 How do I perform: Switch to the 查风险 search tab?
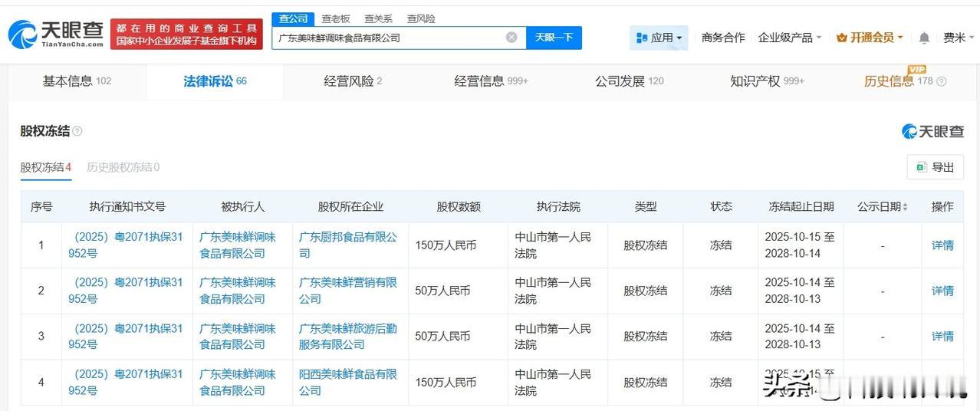tap(421, 18)
